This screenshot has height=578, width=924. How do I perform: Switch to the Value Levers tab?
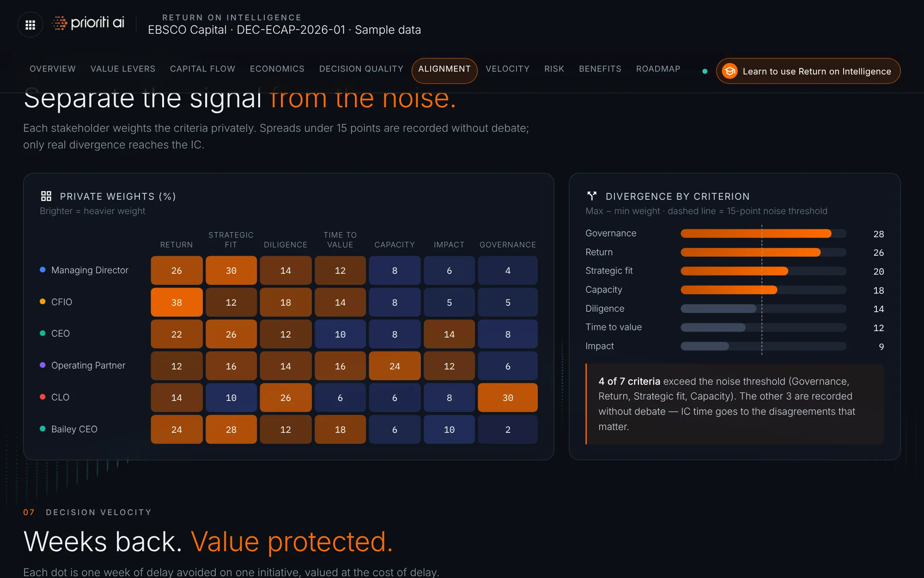[x=123, y=69]
